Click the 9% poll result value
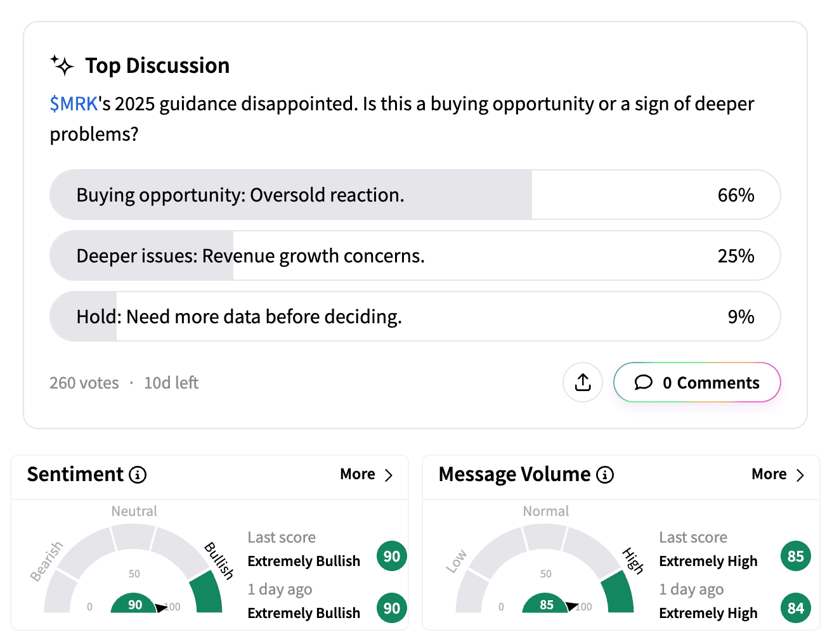The image size is (832, 644). click(x=741, y=316)
